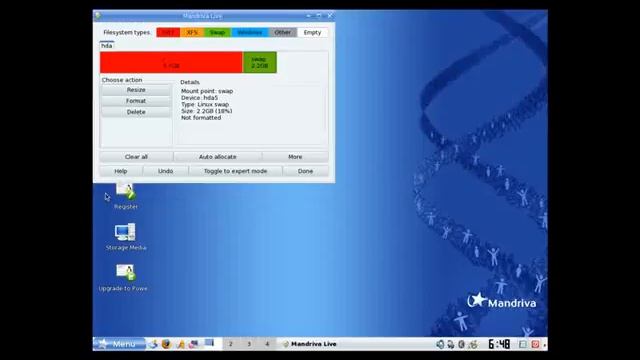This screenshot has height=360, width=640.
Task: Click the fourth quick-launch icon in taskbar
Action: pyautogui.click(x=193, y=344)
